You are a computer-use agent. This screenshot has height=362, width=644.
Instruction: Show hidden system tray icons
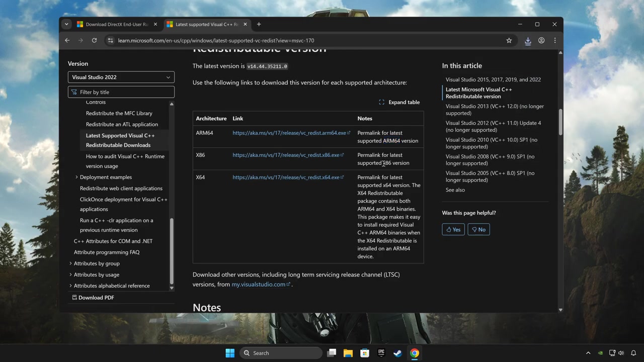click(x=588, y=353)
